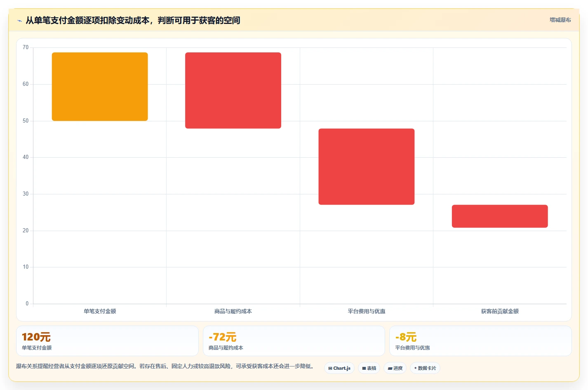Click the 增减瀑布 tag in header
The image size is (588, 390).
[x=560, y=20]
